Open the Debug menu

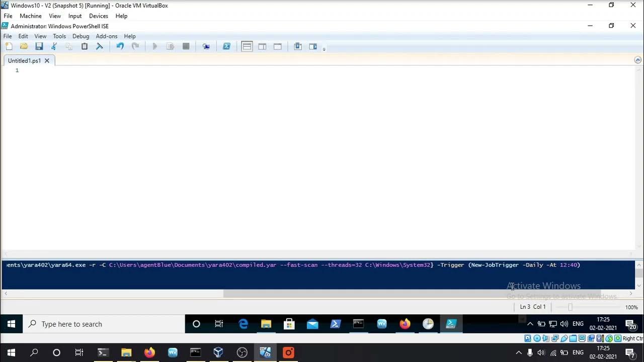80,36
